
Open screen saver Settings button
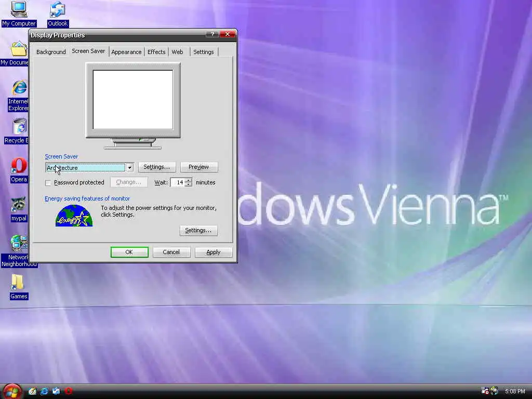tap(157, 167)
